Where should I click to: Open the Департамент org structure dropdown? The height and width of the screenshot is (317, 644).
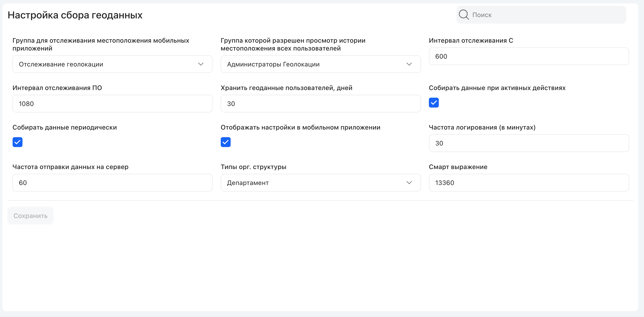321,183
